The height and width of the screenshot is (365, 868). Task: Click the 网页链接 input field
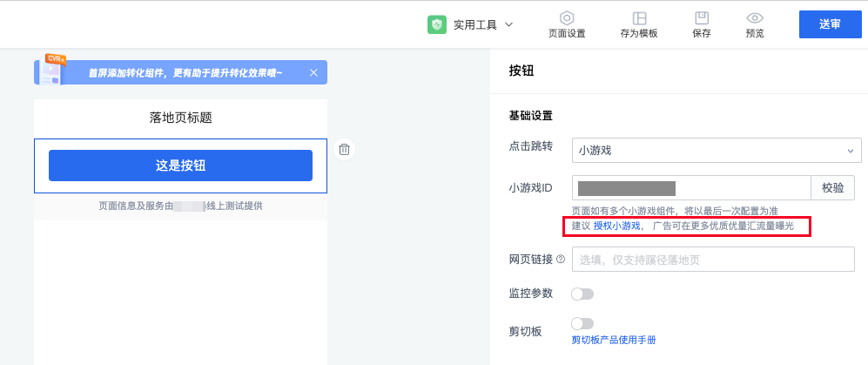point(712,260)
